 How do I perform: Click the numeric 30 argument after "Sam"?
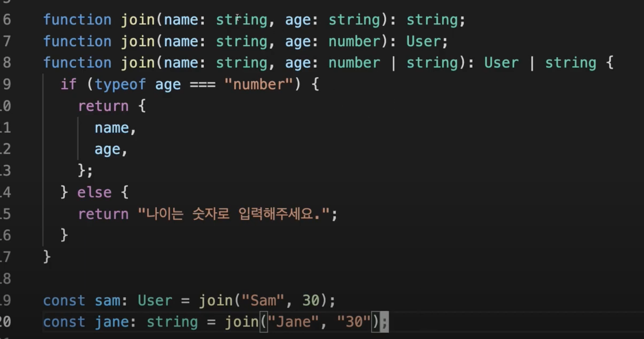coord(311,301)
